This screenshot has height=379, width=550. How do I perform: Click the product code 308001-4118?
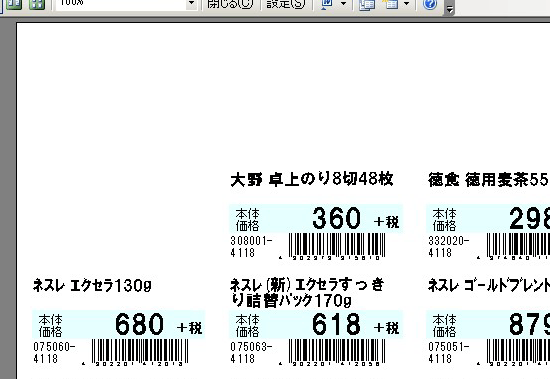(251, 247)
